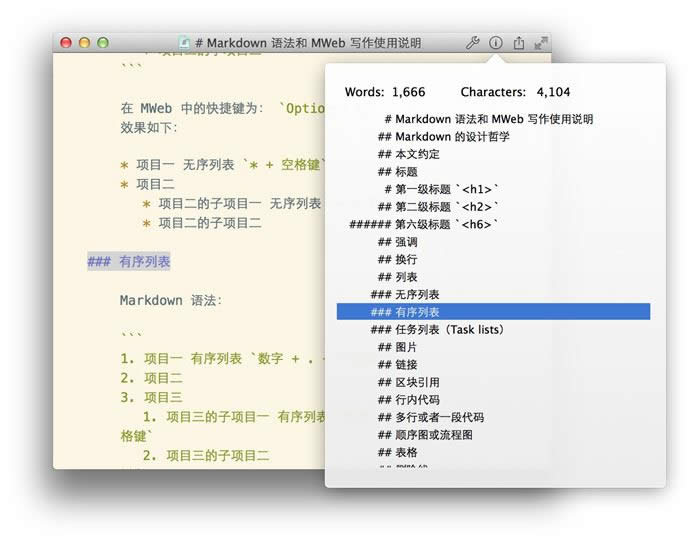Select '## 强调' in outline
This screenshot has width=700, height=542.
[x=397, y=242]
